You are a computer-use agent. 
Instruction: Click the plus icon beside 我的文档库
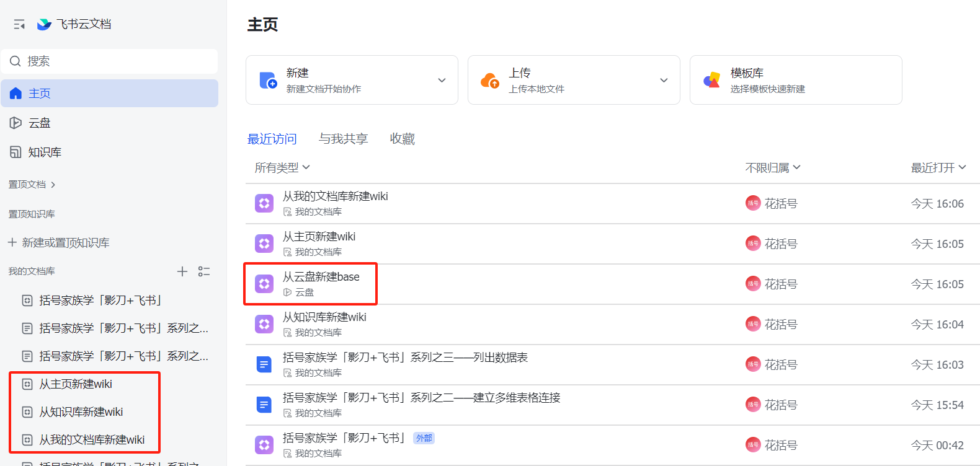pos(182,271)
